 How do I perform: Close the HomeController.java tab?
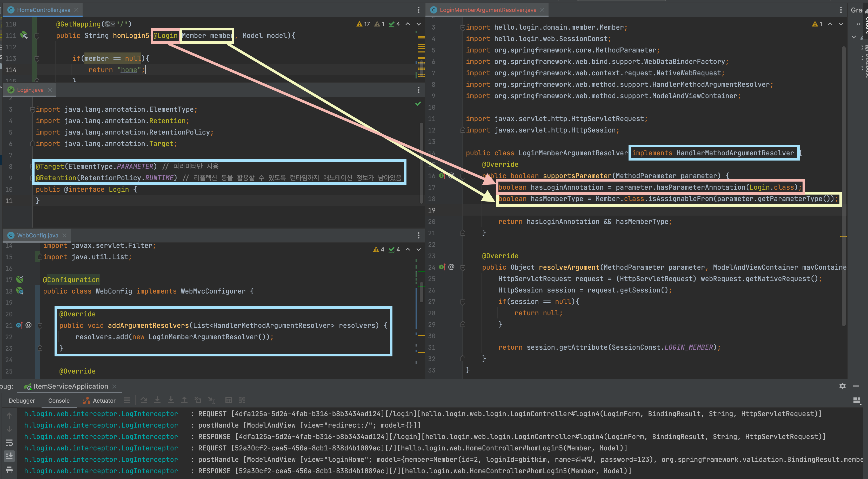click(x=77, y=10)
